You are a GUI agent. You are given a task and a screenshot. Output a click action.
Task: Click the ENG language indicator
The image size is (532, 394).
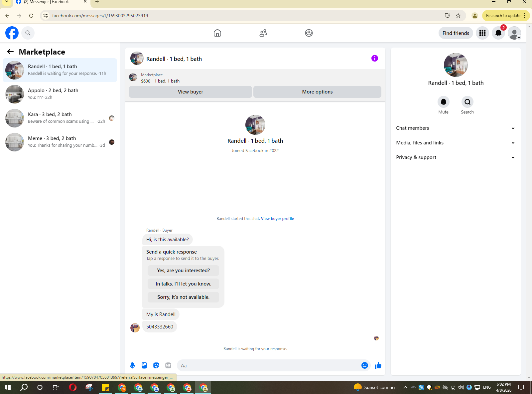(487, 387)
